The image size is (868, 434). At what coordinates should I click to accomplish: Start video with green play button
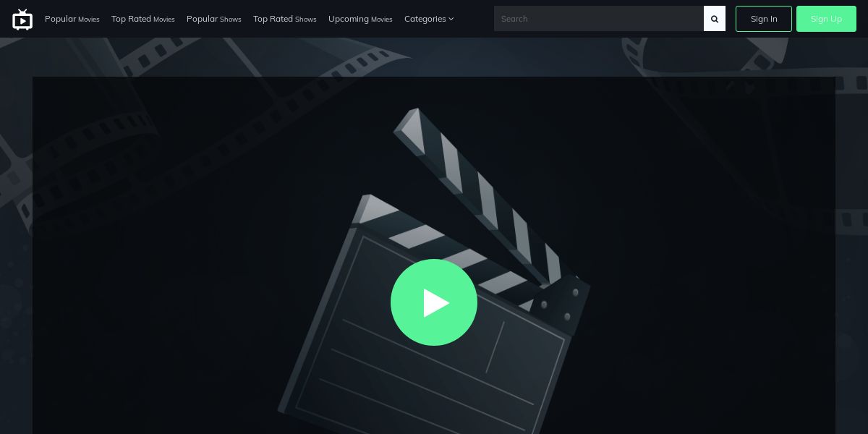click(434, 302)
